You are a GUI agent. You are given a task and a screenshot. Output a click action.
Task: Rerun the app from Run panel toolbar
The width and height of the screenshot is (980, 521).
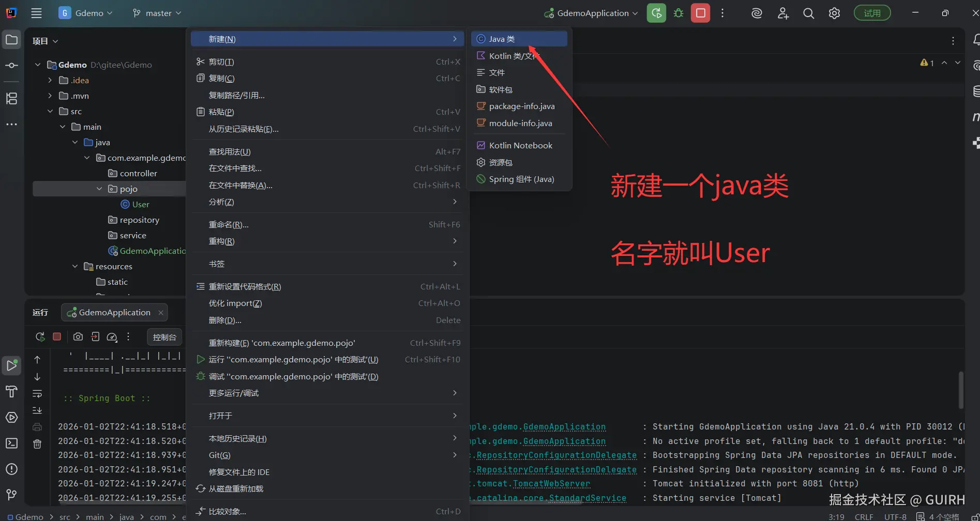(40, 337)
